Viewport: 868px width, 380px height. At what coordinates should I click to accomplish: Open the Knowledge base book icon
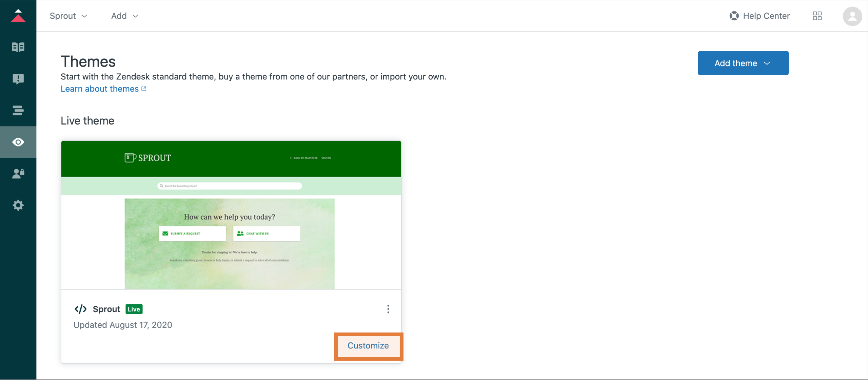18,47
